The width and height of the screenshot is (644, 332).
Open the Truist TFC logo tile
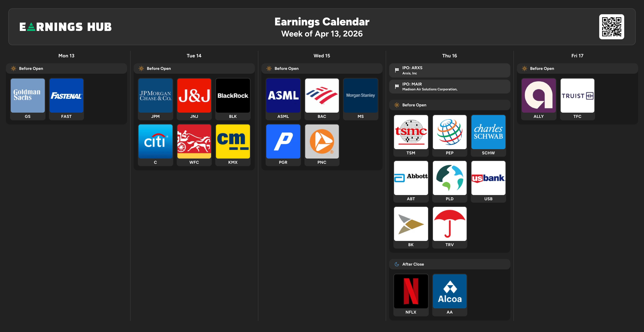(577, 96)
